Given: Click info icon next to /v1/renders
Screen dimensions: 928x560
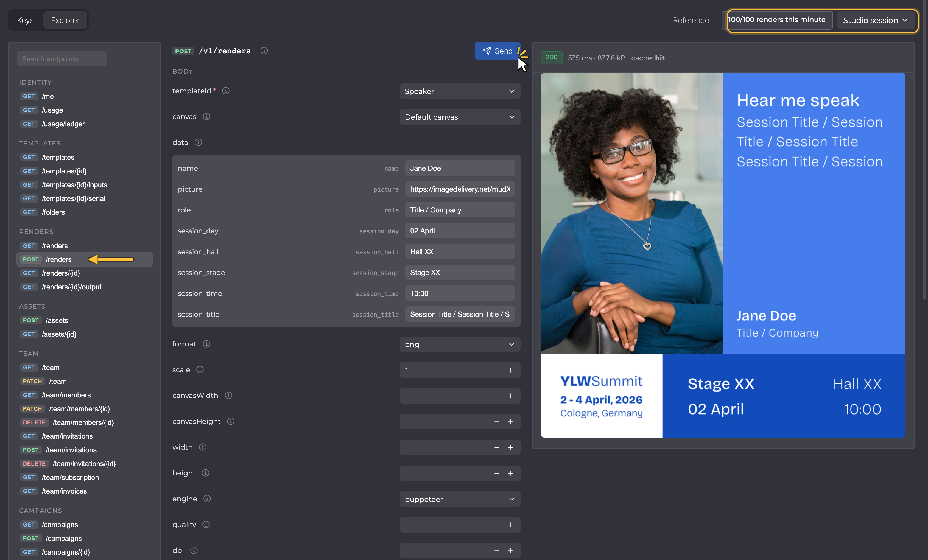Looking at the screenshot, I should 264,51.
